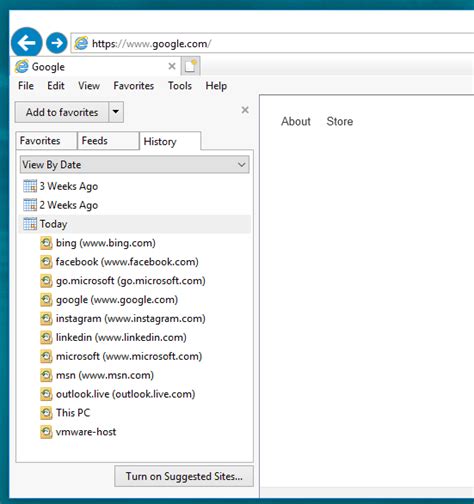The height and width of the screenshot is (504, 474).
Task: Click the address bar URL field
Action: (x=273, y=43)
